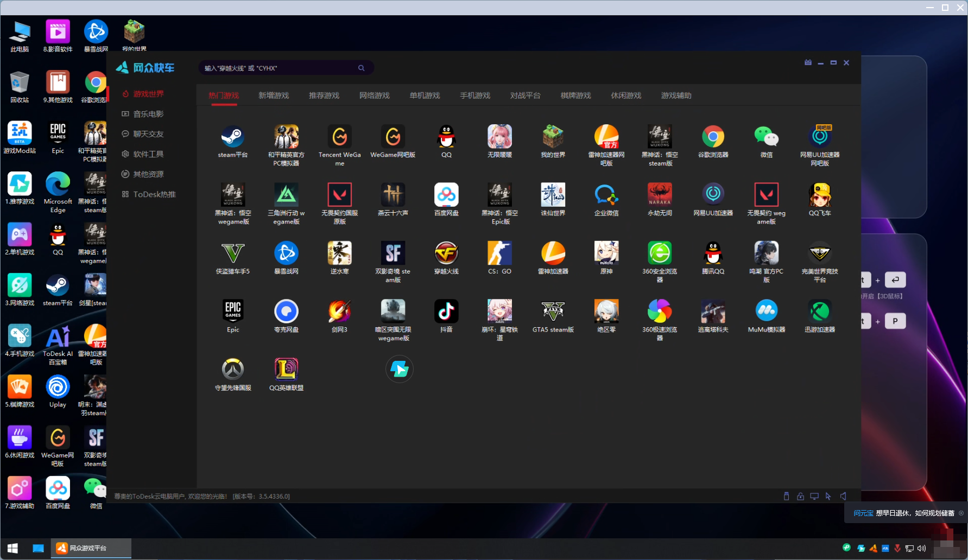Switch to 推荐游戏 tab
Screen dimensions: 968x560
pos(324,96)
